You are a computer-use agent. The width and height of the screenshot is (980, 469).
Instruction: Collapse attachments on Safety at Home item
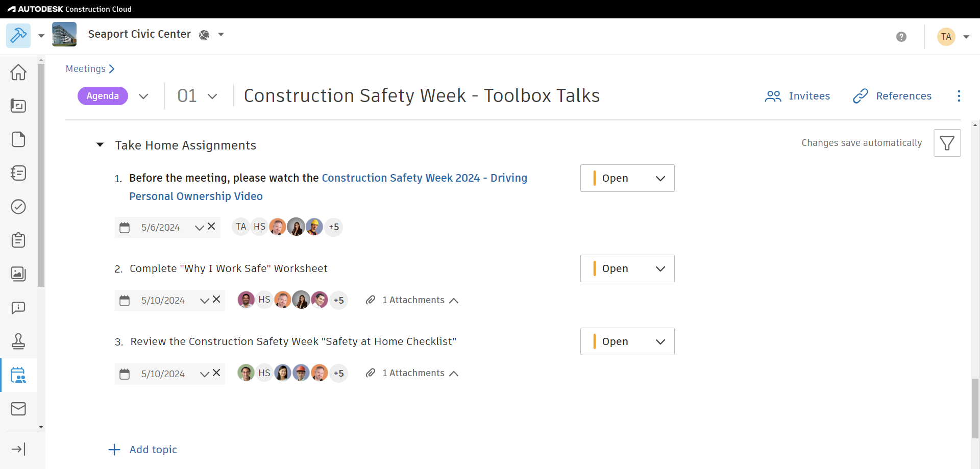[453, 374]
